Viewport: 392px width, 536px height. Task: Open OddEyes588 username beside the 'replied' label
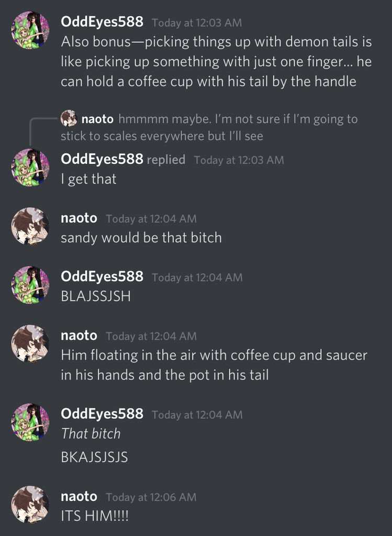point(102,159)
